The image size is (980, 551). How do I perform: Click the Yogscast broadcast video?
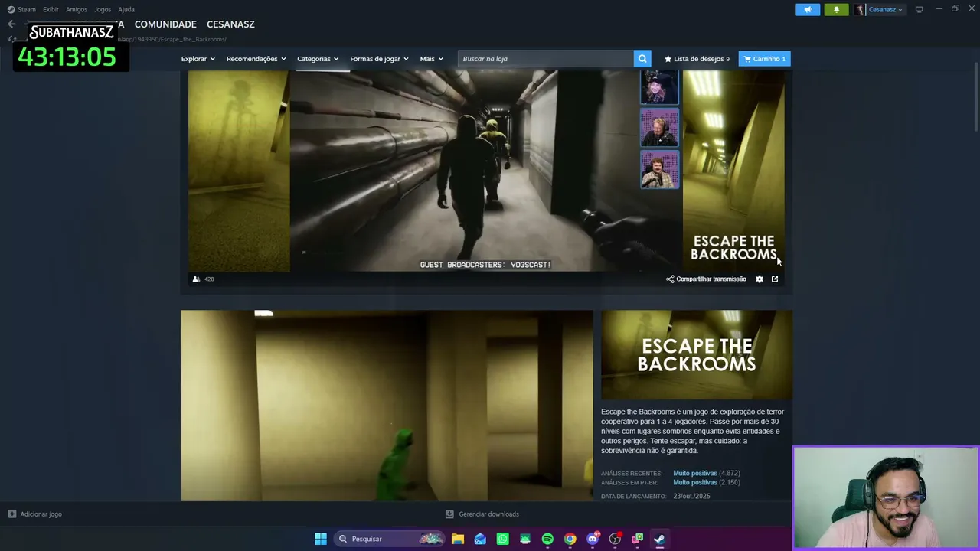click(486, 171)
